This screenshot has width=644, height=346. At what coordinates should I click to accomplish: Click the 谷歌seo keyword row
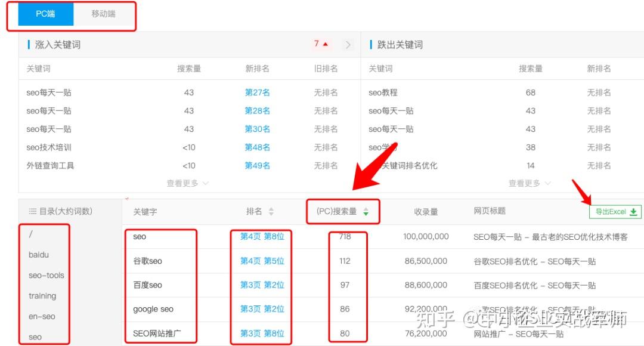point(147,261)
